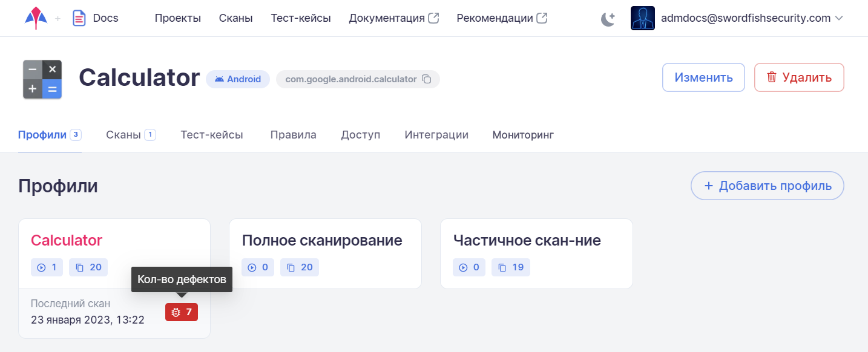This screenshot has height=352, width=868.
Task: Copy the package name com.google.android.calculator
Action: (x=426, y=79)
